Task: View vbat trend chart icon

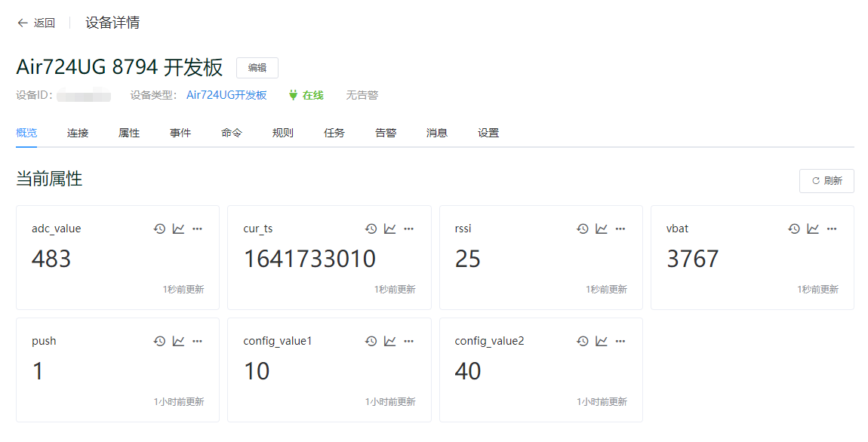Action: 813,229
